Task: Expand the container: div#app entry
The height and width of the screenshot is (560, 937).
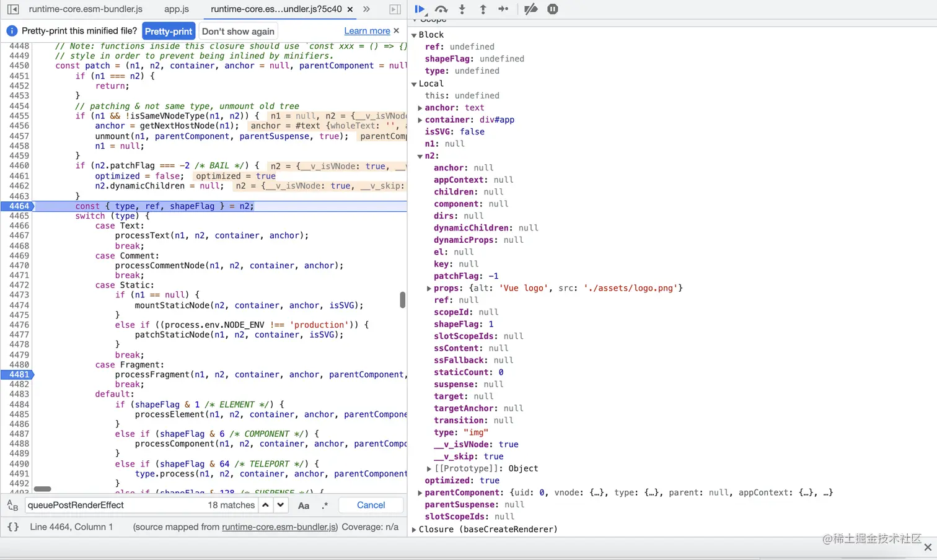Action: 420,120
